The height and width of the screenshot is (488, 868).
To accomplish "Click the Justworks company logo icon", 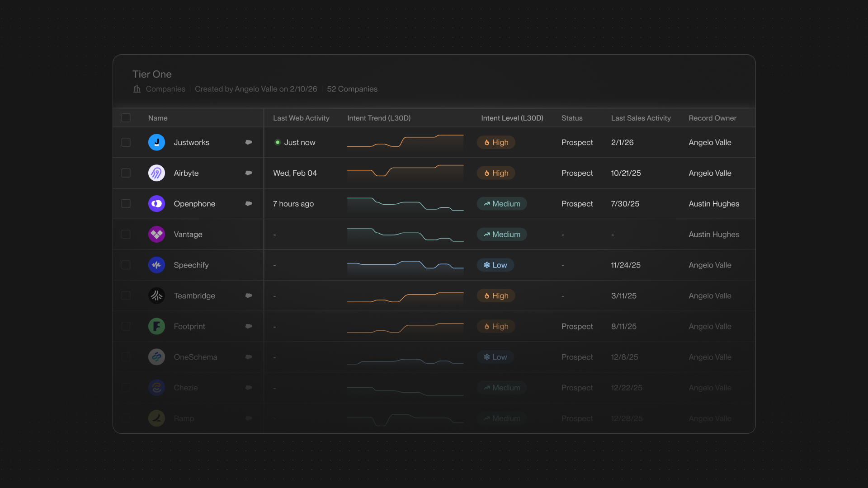I will (156, 142).
